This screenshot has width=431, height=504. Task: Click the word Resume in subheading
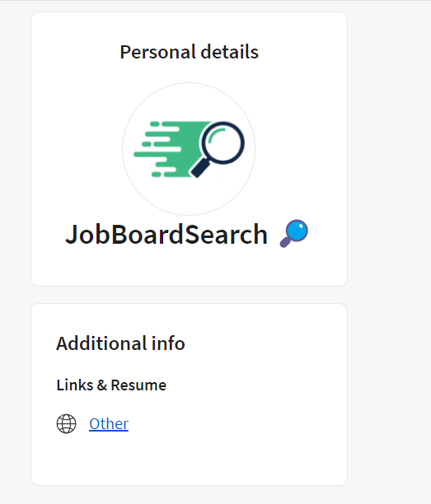tap(138, 385)
